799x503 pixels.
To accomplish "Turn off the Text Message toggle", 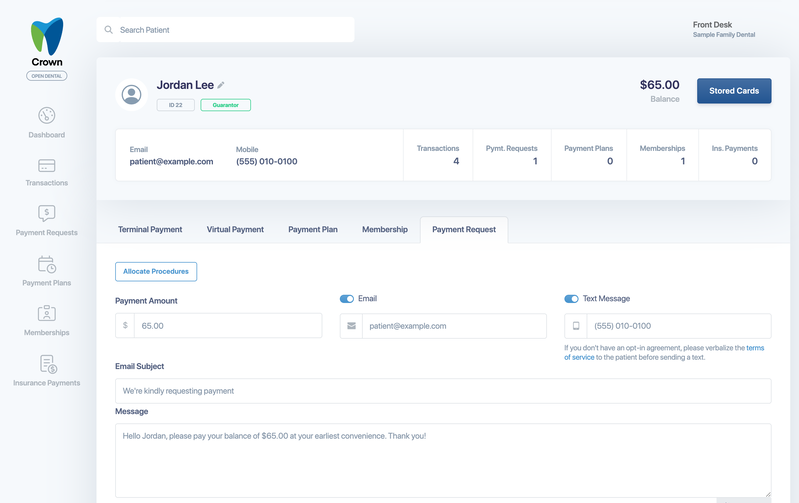I will pos(571,299).
